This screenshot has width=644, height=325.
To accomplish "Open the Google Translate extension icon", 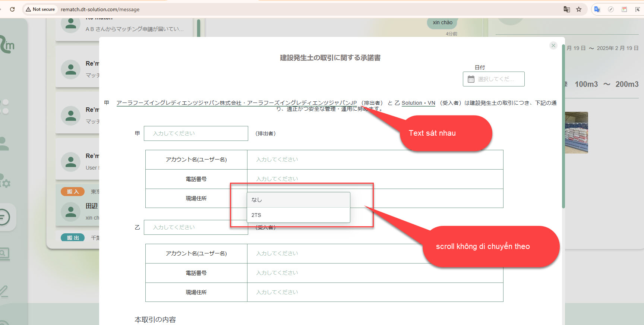I will click(597, 9).
